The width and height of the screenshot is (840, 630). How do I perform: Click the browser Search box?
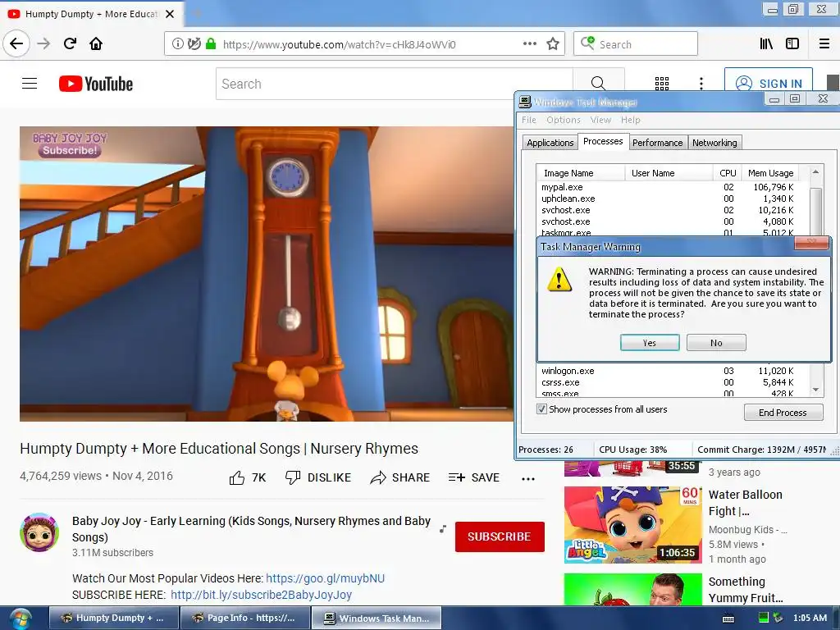(636, 44)
